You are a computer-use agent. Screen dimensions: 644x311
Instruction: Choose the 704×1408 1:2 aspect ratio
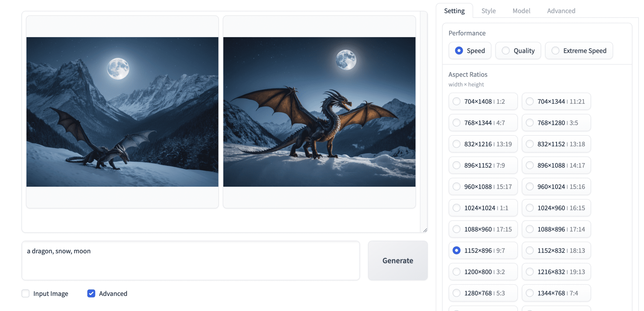483,101
